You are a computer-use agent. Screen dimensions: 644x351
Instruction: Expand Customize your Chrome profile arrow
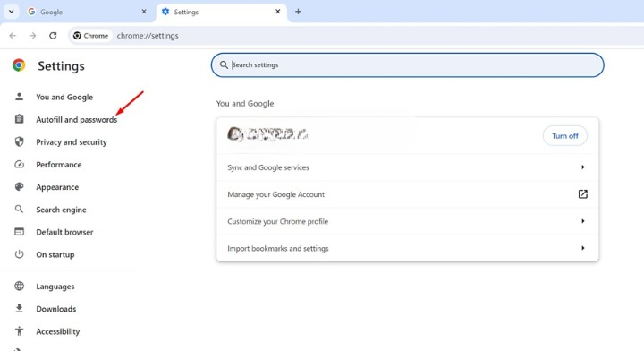583,221
